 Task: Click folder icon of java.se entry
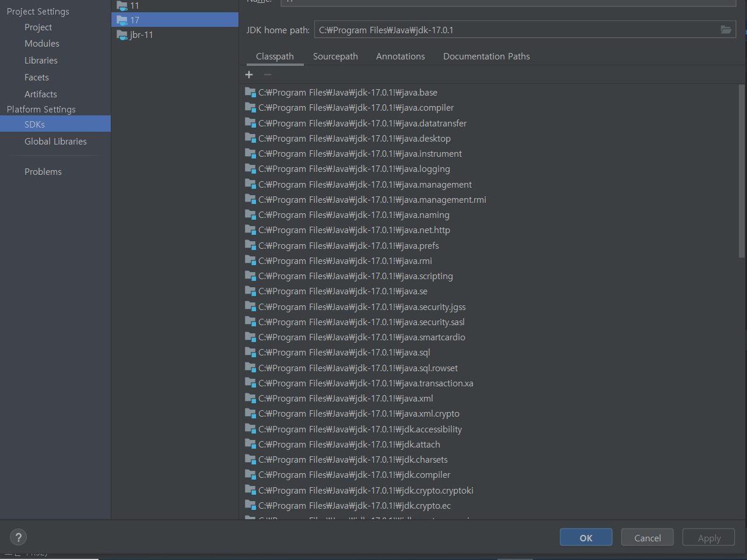tap(251, 291)
